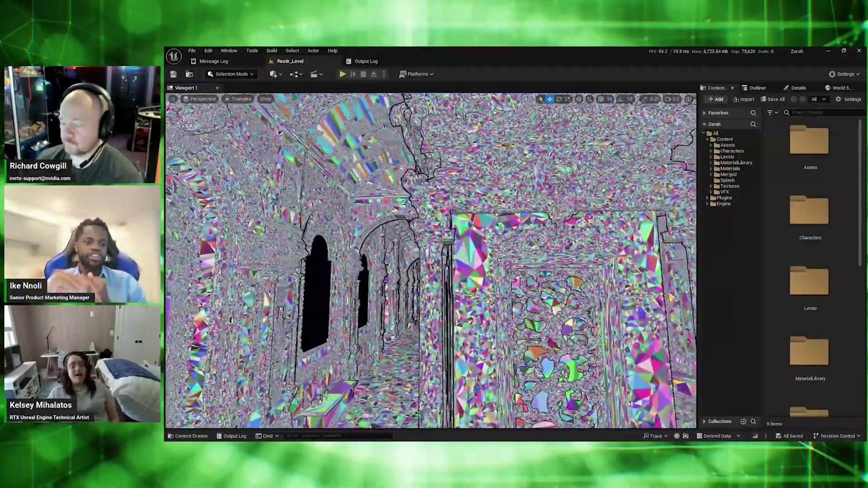Change the Triangles visualization view mode
Image resolution: width=868 pixels, height=488 pixels.
[x=238, y=99]
